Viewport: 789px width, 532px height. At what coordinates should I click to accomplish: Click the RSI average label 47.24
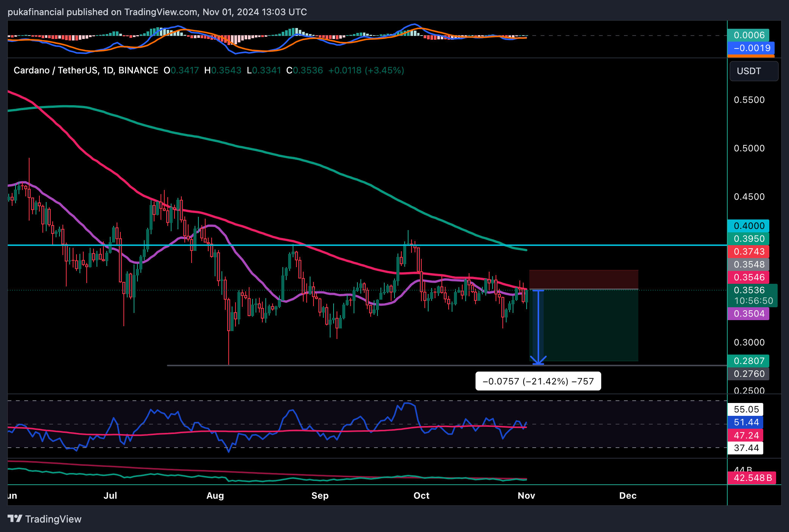tap(745, 435)
